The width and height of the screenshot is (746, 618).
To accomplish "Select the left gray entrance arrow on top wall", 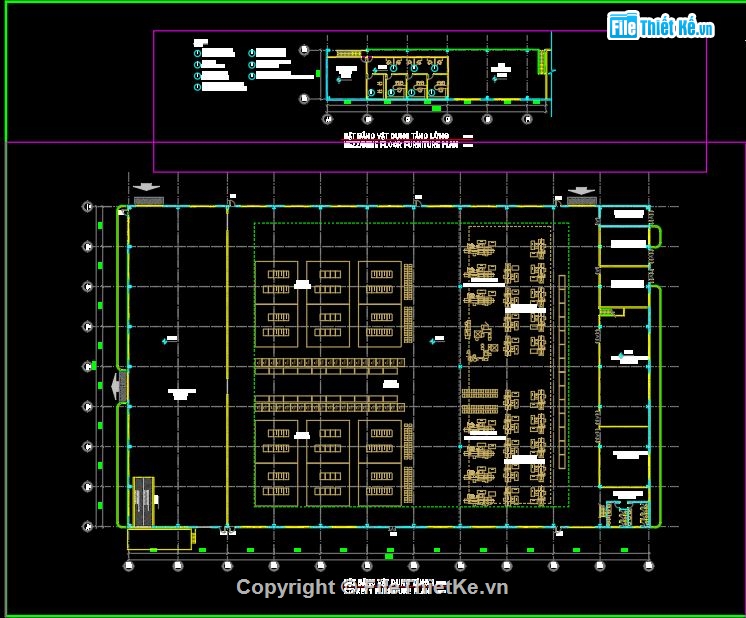I will tap(146, 188).
